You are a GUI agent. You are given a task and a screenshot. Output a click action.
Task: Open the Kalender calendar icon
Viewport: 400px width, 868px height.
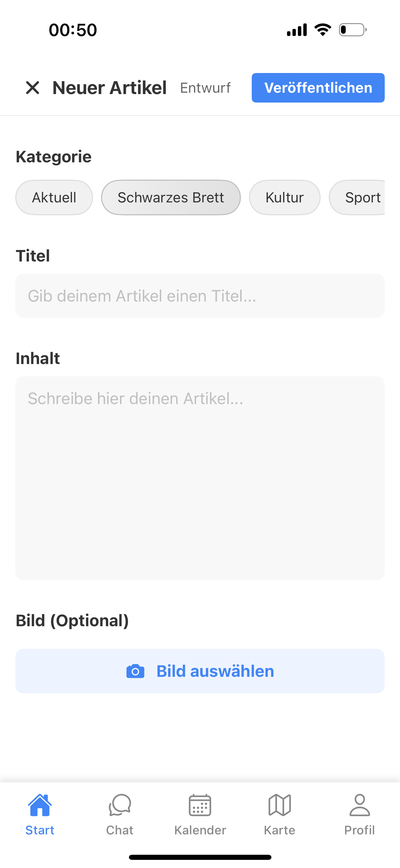200,805
